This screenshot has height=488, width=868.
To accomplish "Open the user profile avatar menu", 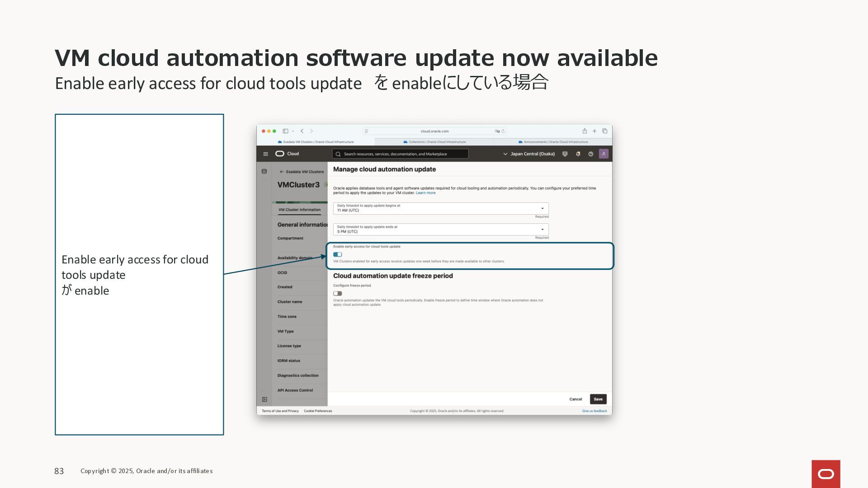I will click(604, 154).
